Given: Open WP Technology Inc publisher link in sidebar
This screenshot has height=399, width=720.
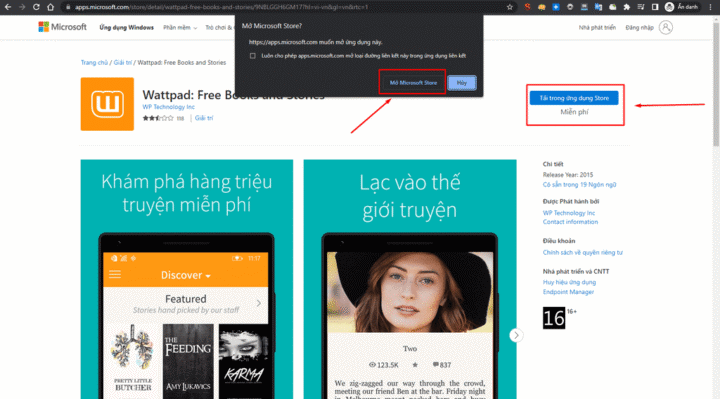Looking at the screenshot, I should [x=569, y=213].
